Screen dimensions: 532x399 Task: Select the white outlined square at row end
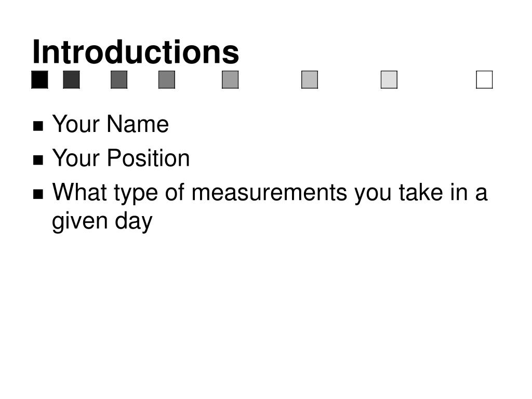point(485,79)
